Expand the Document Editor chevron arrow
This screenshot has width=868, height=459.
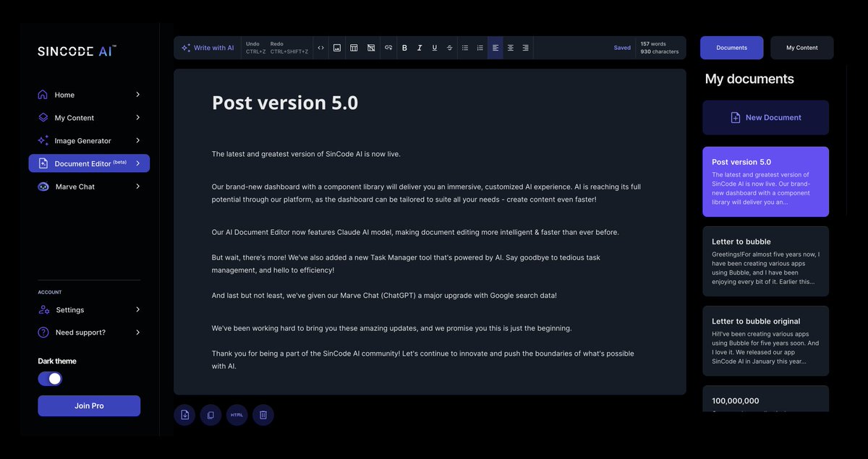(137, 163)
